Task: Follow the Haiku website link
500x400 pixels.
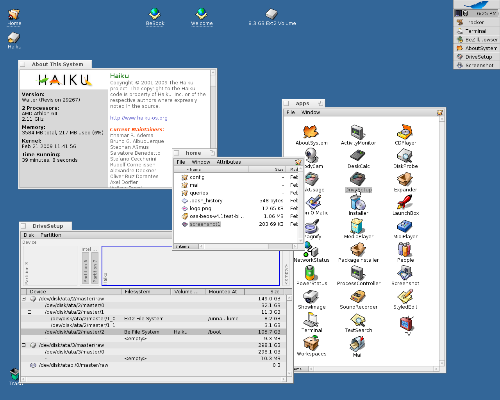Action: 138,118
